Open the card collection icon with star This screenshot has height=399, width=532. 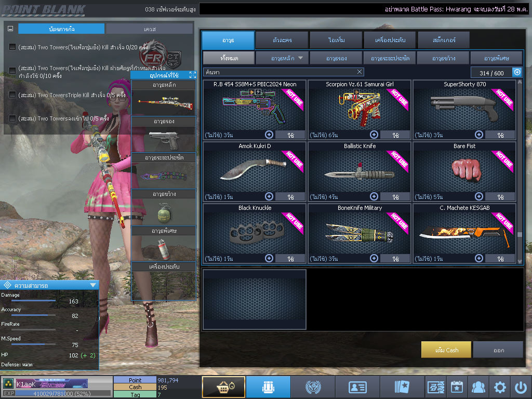coord(402,387)
